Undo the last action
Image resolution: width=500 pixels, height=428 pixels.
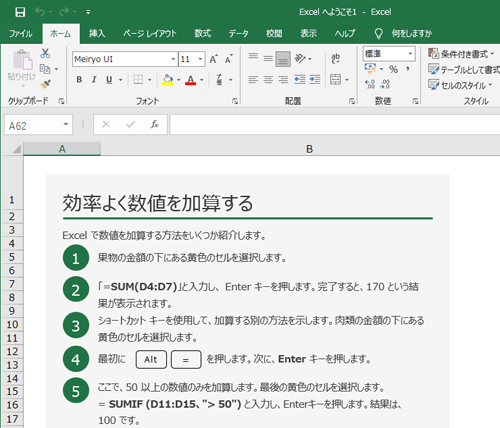40,12
